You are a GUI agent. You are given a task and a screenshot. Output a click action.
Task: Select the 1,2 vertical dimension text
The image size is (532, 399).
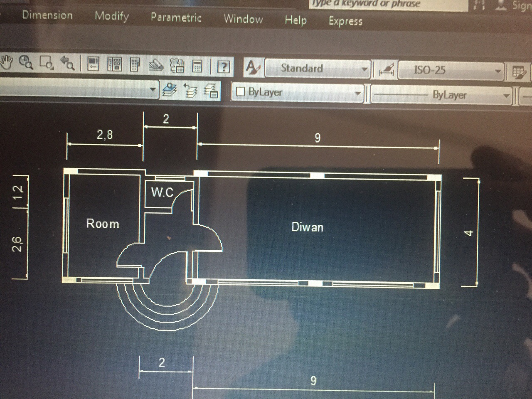click(x=18, y=192)
